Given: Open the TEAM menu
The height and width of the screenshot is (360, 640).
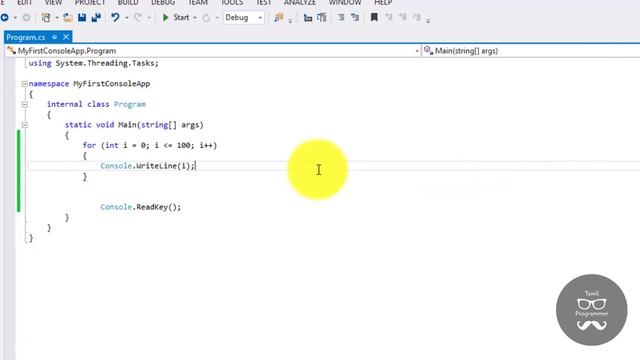Looking at the screenshot, I should (x=198, y=2).
